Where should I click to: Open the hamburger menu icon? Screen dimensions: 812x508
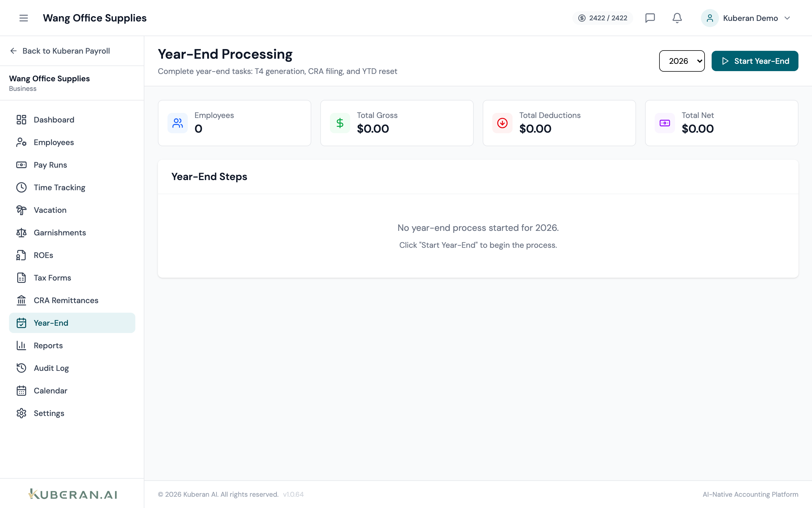[x=23, y=18]
